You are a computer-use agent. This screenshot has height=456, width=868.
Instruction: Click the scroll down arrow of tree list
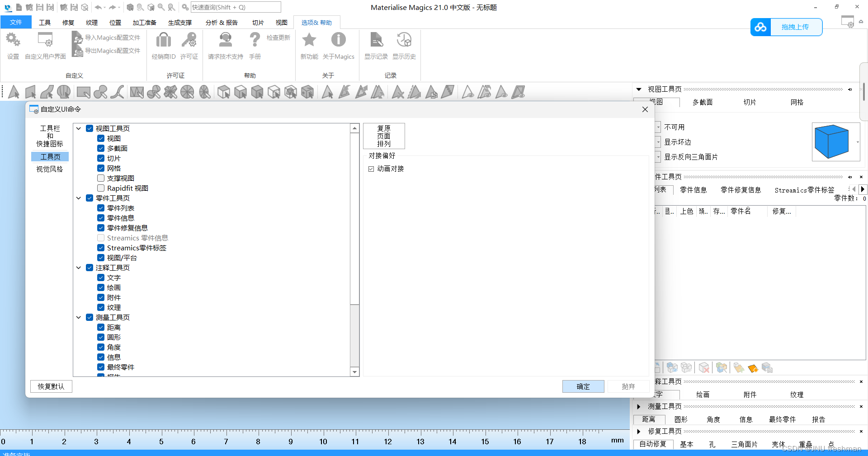pos(355,372)
